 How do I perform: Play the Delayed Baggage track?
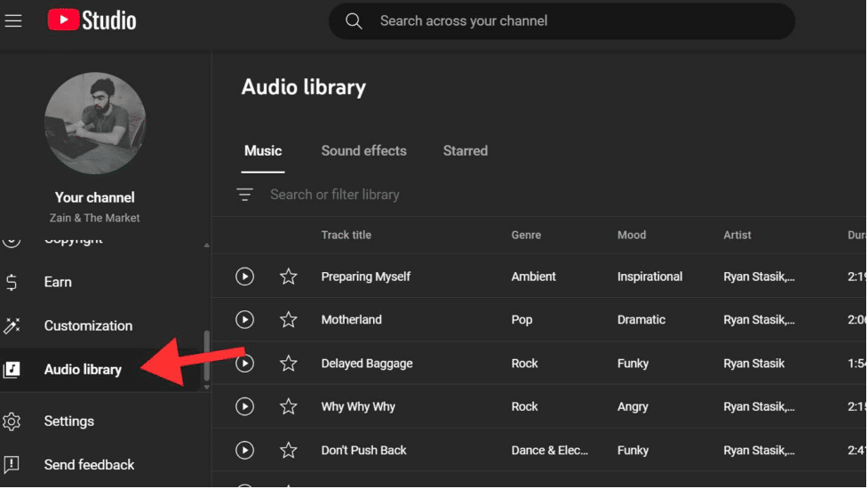pos(244,364)
